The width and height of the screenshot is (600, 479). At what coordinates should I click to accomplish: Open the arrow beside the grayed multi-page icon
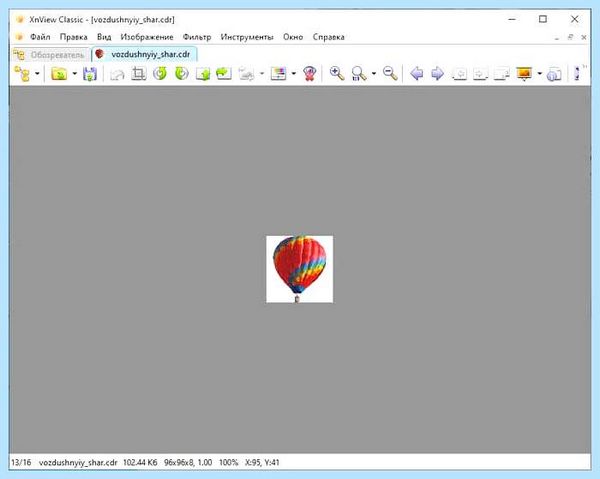point(262,73)
